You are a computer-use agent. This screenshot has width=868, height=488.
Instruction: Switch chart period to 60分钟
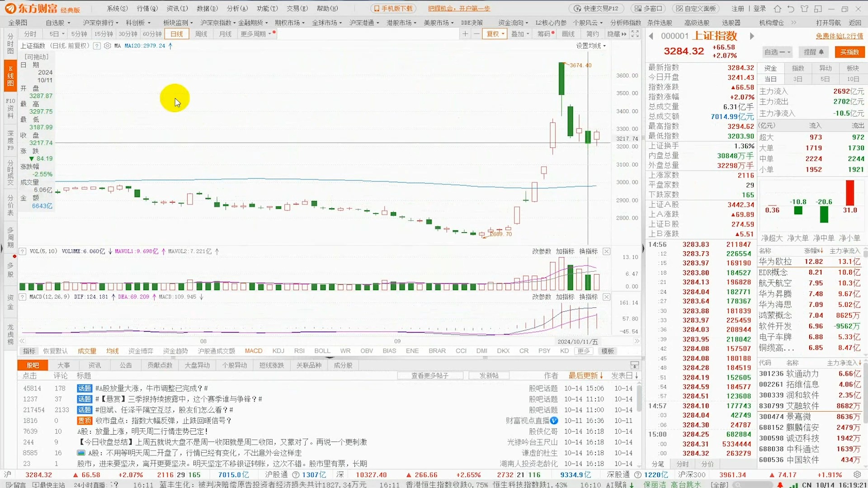(152, 34)
